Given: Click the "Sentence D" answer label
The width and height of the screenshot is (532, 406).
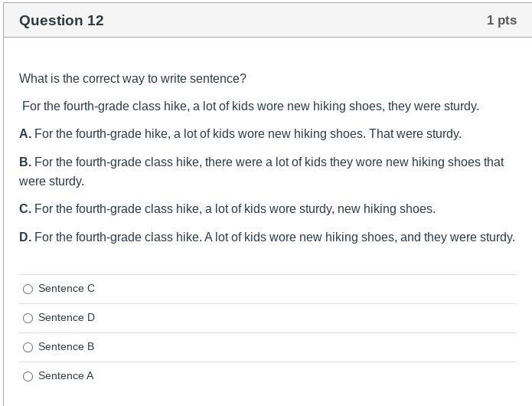Looking at the screenshot, I should pos(67,318).
